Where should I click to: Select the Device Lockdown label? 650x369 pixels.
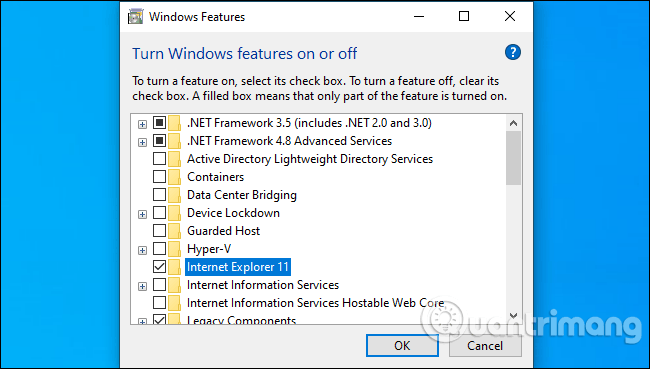(233, 213)
